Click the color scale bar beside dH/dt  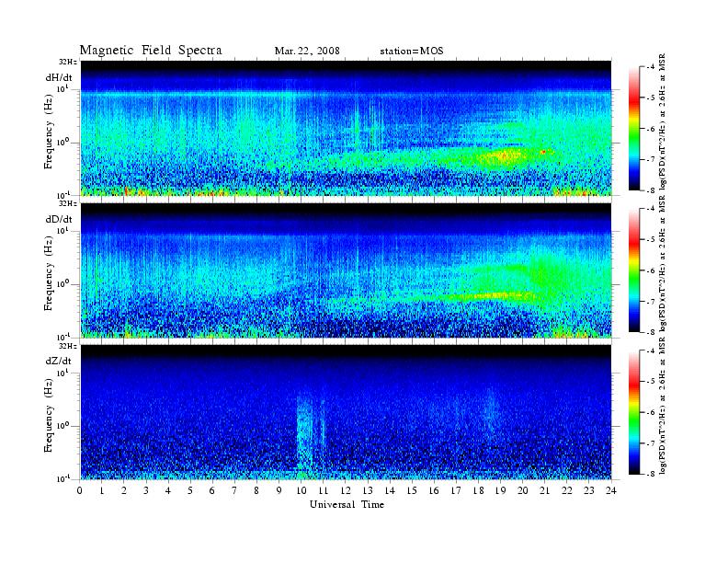634,129
